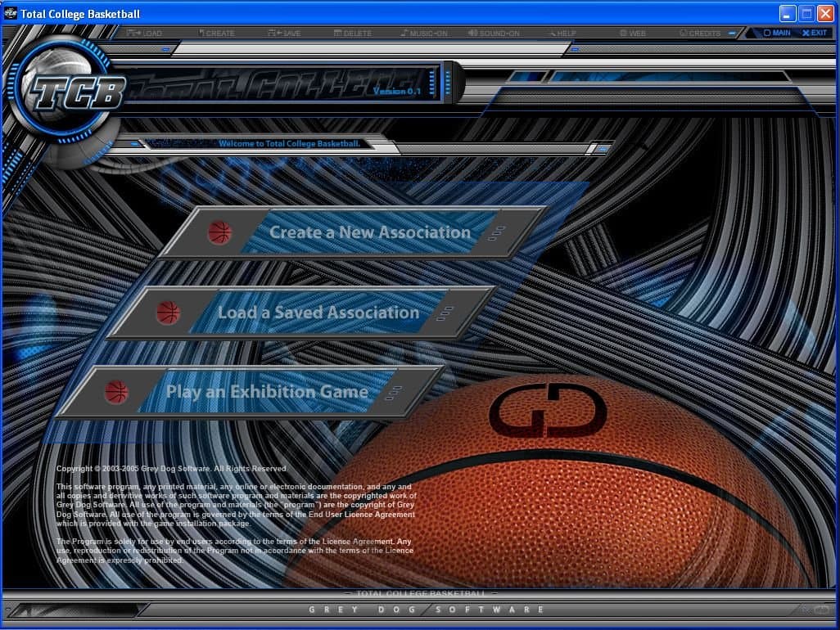Click basketball icon beside Create a New Association
This screenshot has height=630, width=840.
(x=219, y=233)
